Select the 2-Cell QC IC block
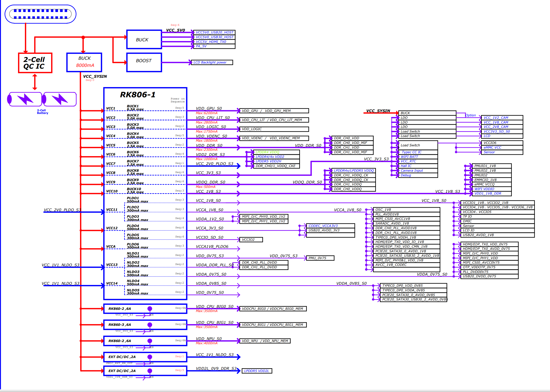Viewport: 550px width, 392px height. (x=35, y=63)
